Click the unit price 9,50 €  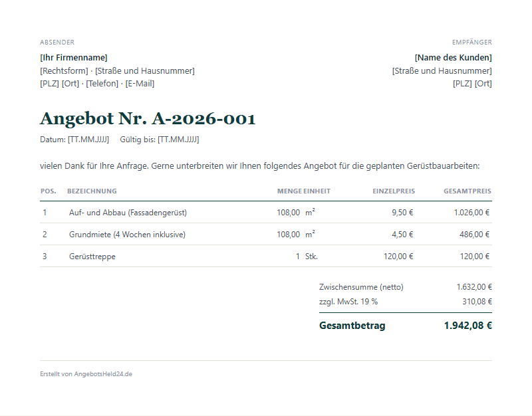[402, 213]
